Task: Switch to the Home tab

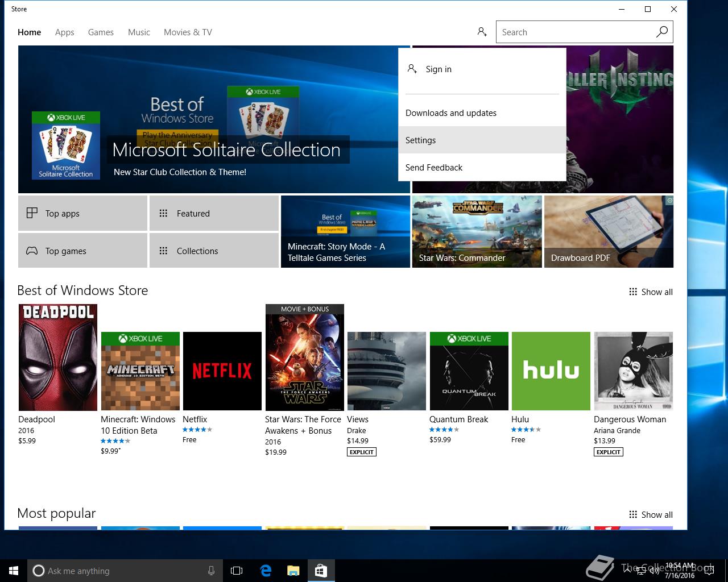Action: click(29, 32)
